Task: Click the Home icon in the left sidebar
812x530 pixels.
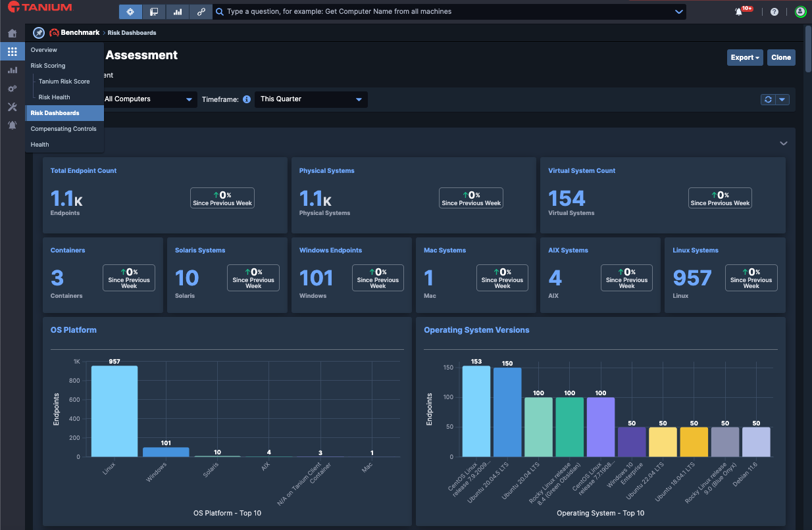Action: (x=12, y=33)
